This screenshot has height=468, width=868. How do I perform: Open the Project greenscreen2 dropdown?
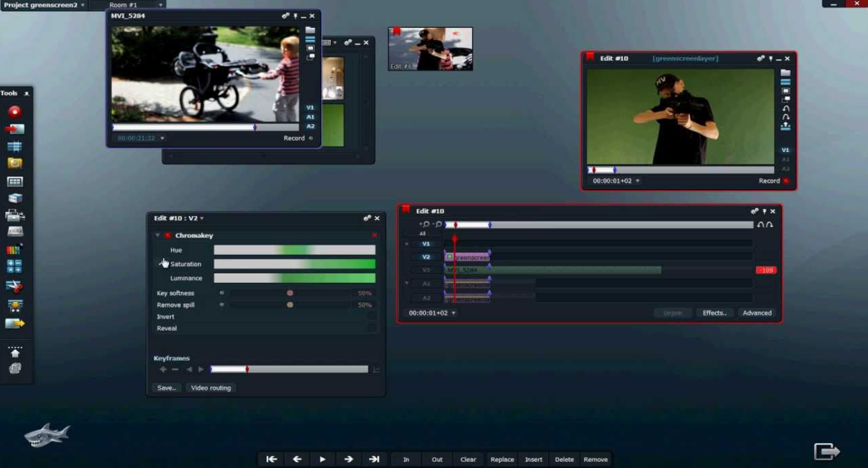tap(44, 4)
